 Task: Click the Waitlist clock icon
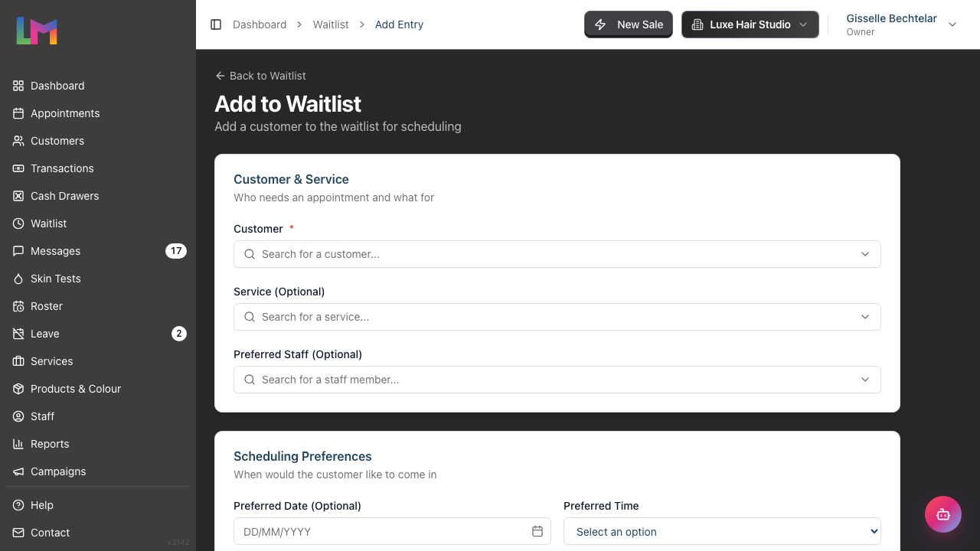tap(18, 223)
